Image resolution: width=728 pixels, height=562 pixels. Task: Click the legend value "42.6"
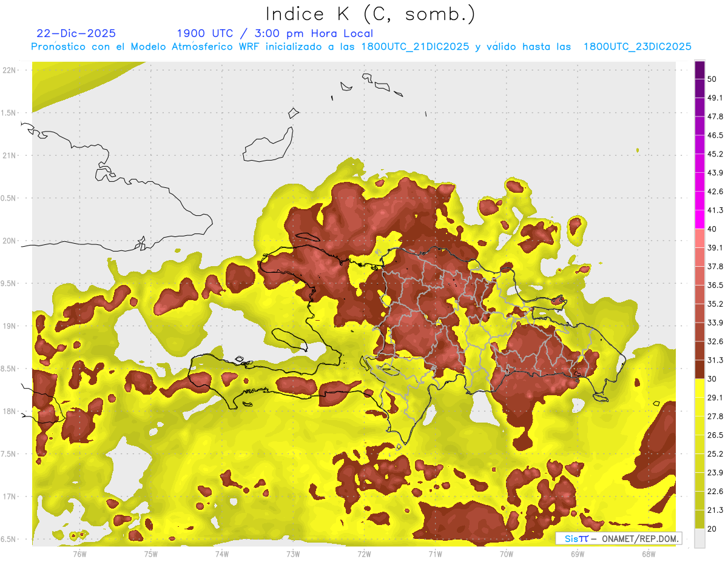715,192
